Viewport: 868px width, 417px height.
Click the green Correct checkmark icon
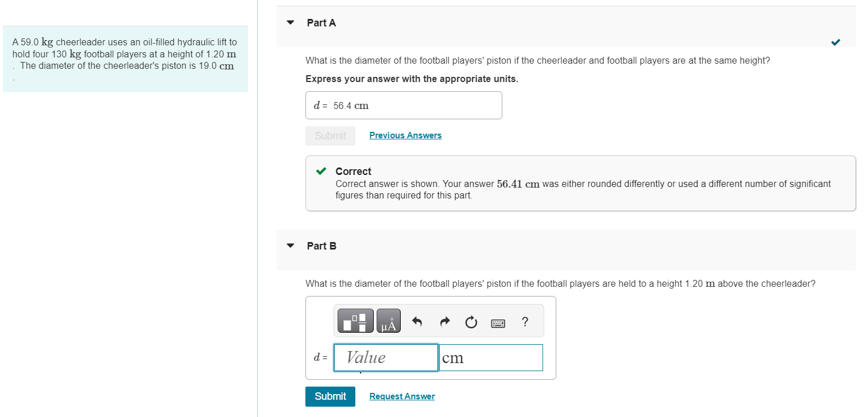(321, 172)
